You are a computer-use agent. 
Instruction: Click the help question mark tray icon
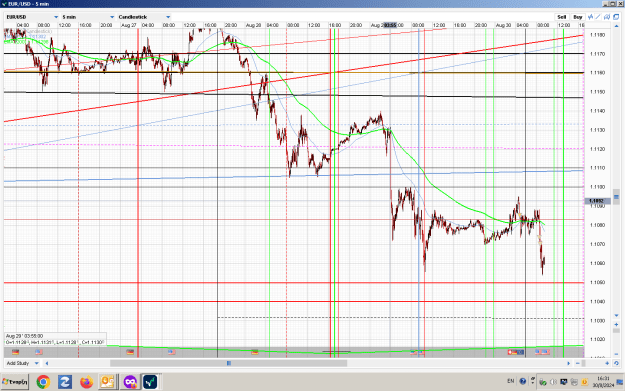pyautogui.click(x=523, y=381)
